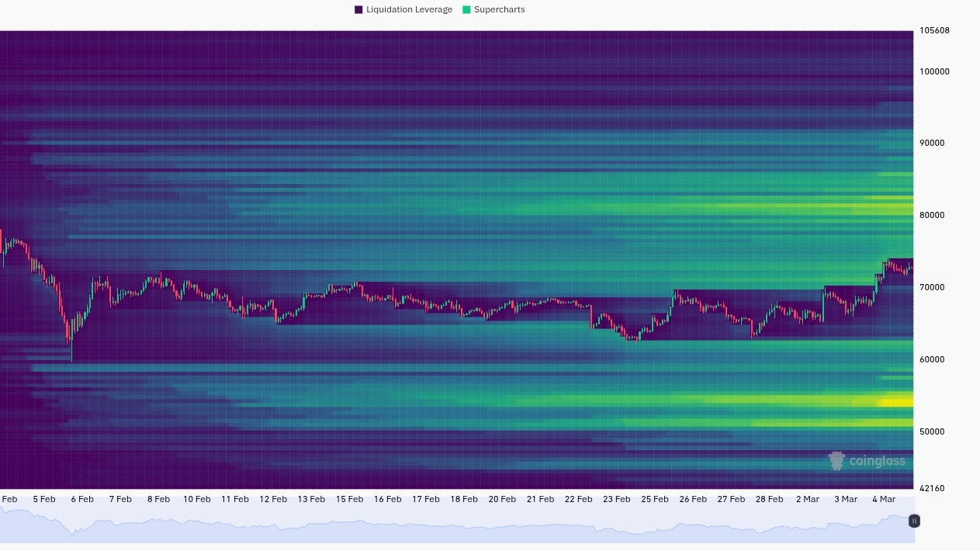980x551 pixels.
Task: Click the 42160 price axis label
Action: pyautogui.click(x=932, y=488)
